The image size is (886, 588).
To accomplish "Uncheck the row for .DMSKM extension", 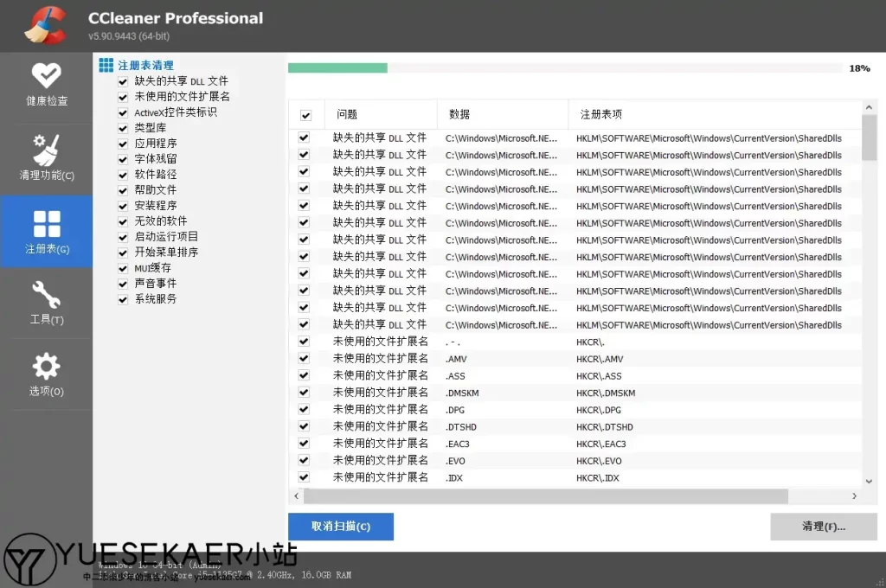I will pyautogui.click(x=304, y=392).
